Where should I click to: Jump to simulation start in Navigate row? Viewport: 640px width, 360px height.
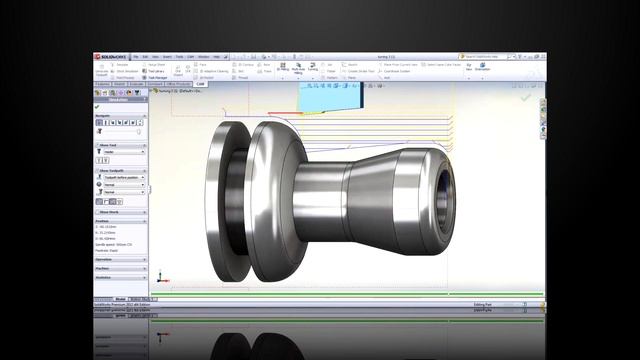point(99,122)
